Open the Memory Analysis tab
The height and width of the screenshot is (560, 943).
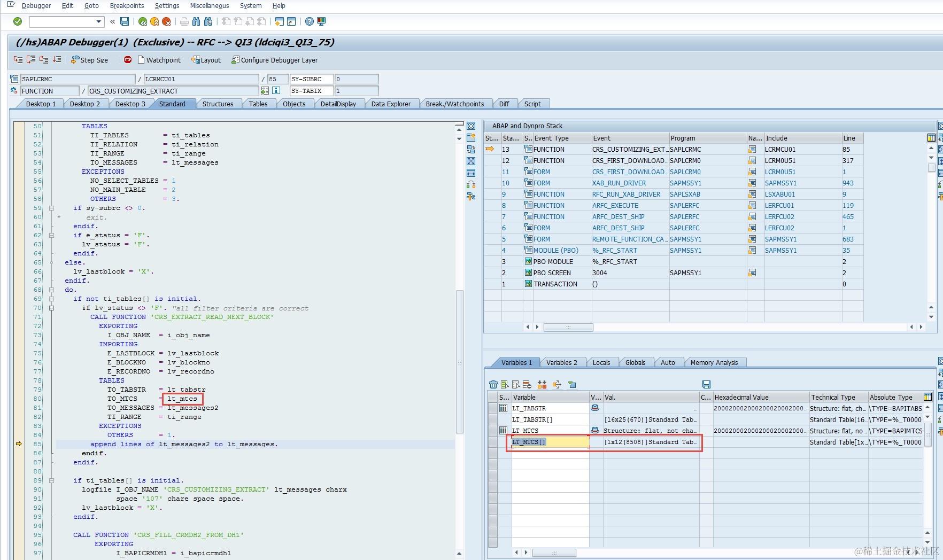click(x=714, y=362)
